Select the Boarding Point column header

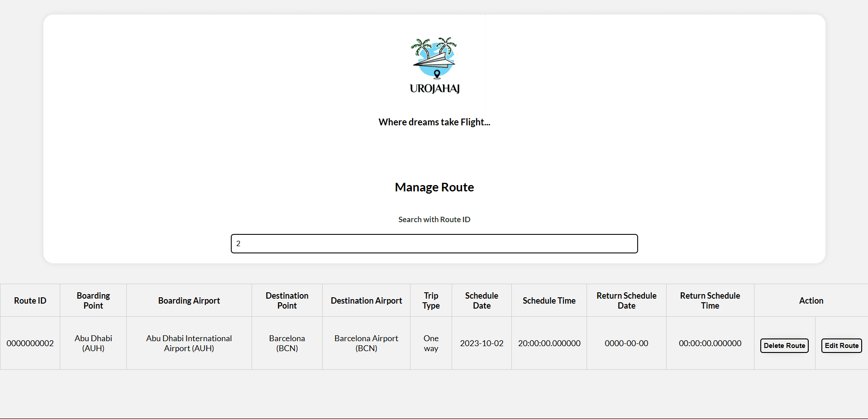click(x=93, y=300)
